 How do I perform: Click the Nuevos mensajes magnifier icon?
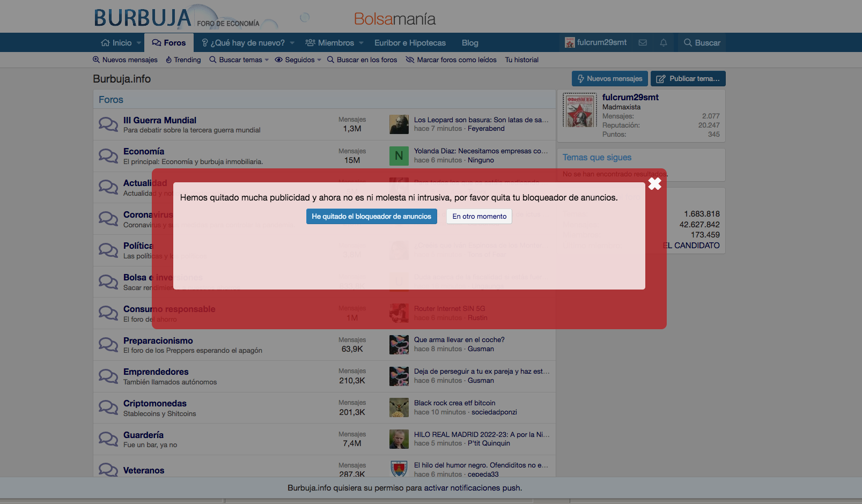tap(96, 60)
